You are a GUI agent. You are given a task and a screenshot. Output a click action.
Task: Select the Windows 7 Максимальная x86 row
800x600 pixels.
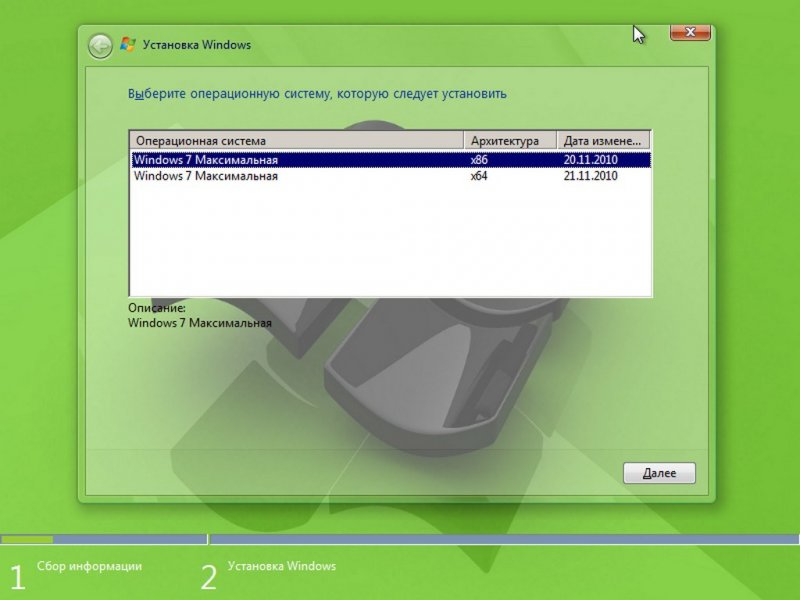pyautogui.click(x=391, y=160)
